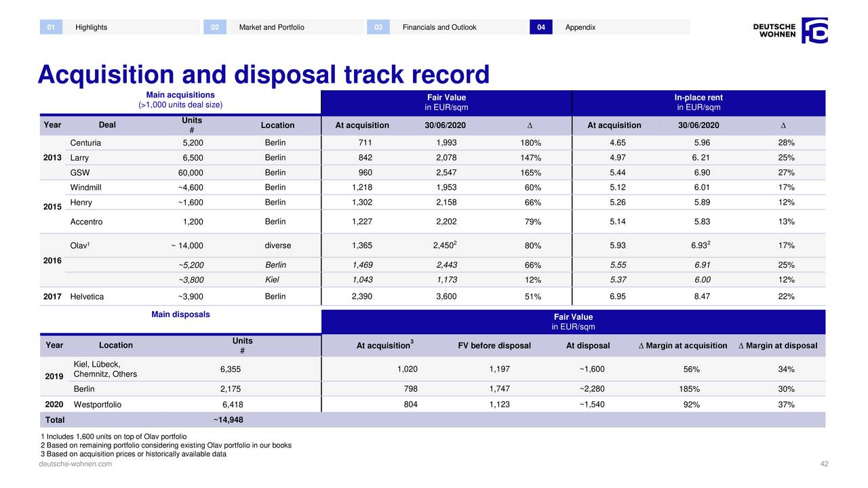Click the slide title 'Acquisition and disposal track record'

tap(264, 74)
